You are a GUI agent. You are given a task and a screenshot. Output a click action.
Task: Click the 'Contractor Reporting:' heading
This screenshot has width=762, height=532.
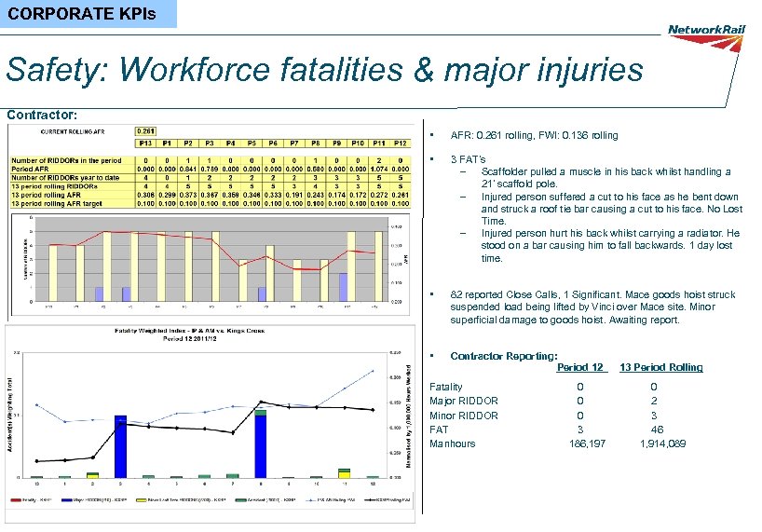(x=504, y=356)
